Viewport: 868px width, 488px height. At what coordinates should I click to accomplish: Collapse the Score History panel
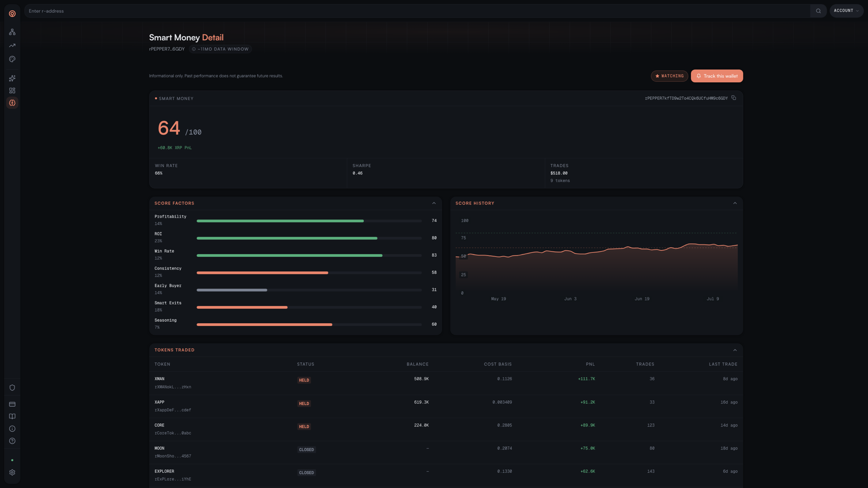tap(735, 203)
